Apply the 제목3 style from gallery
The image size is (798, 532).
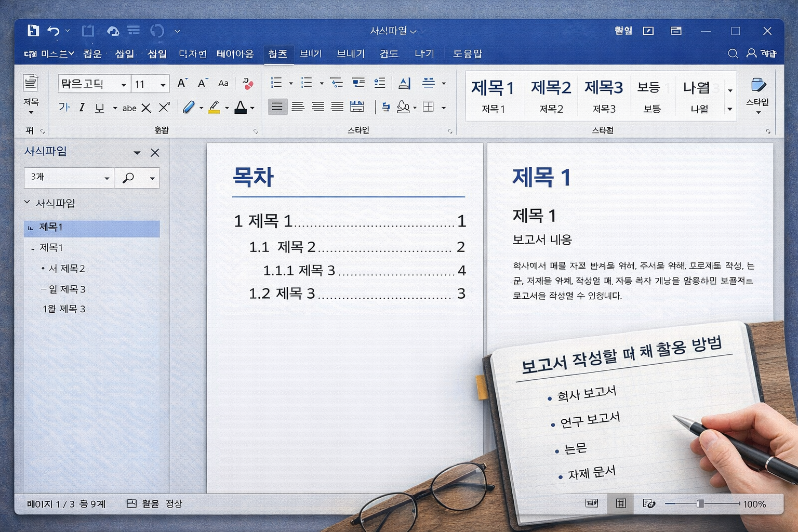pyautogui.click(x=604, y=96)
